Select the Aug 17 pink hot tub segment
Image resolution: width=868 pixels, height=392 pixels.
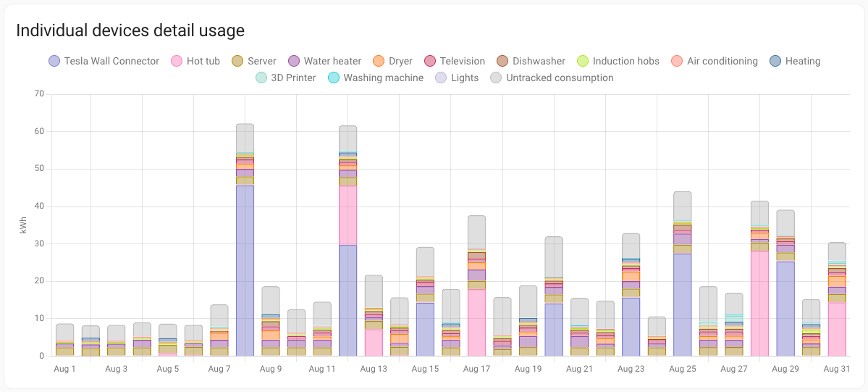[x=476, y=322]
